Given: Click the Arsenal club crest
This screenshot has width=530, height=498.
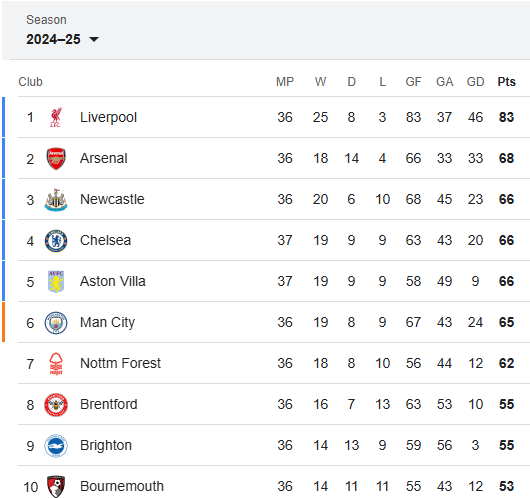Looking at the screenshot, I should 56,159.
